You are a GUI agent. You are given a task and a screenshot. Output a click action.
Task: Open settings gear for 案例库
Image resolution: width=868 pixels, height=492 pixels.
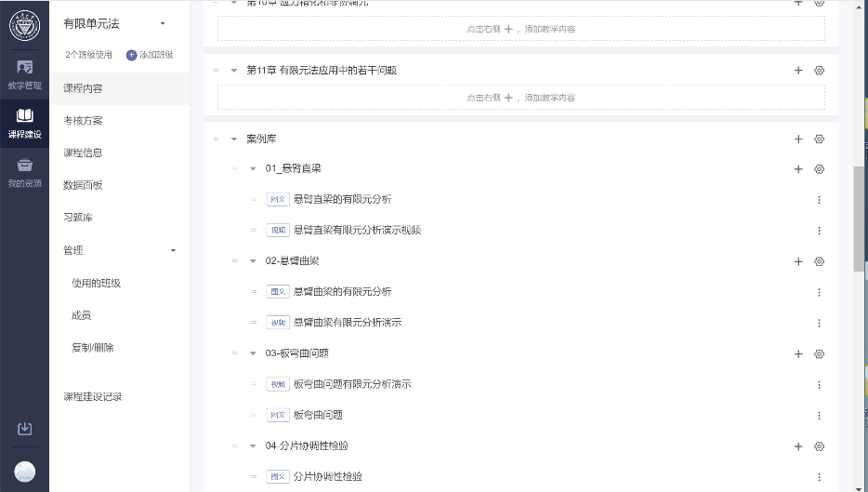click(819, 140)
